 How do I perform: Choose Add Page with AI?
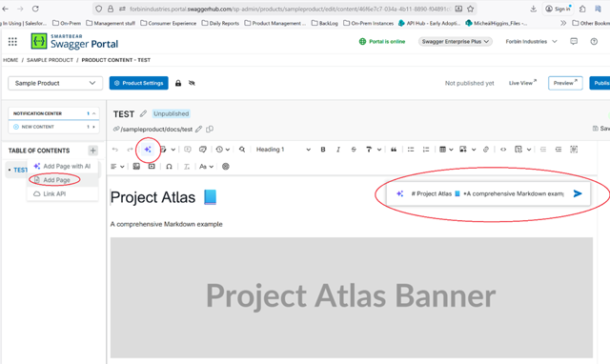[62, 166]
